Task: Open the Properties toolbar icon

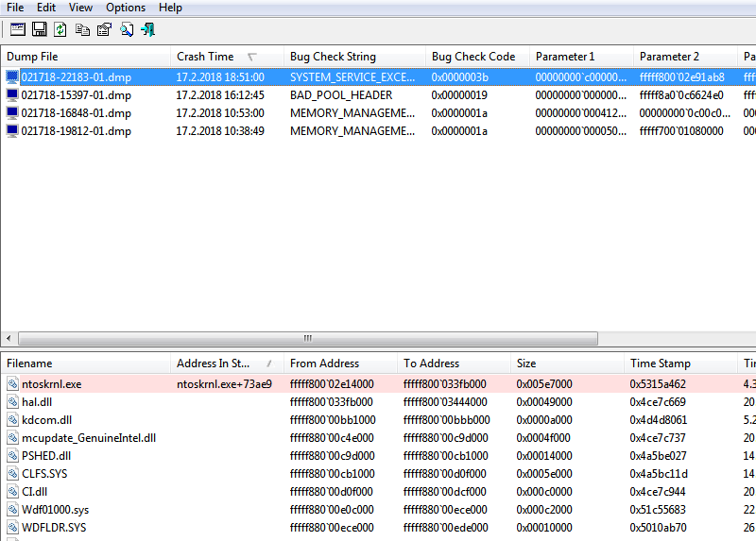Action: coord(104,29)
